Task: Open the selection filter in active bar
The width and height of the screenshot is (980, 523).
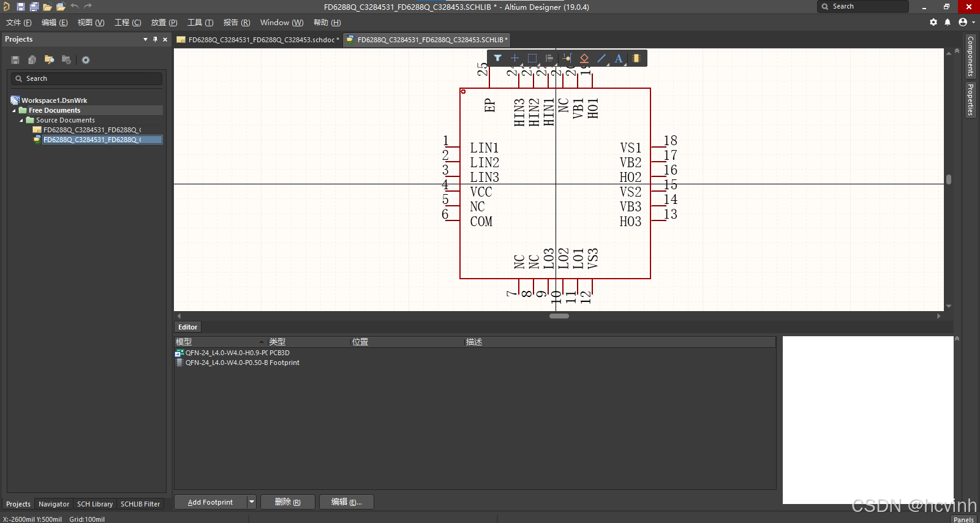Action: pyautogui.click(x=498, y=58)
